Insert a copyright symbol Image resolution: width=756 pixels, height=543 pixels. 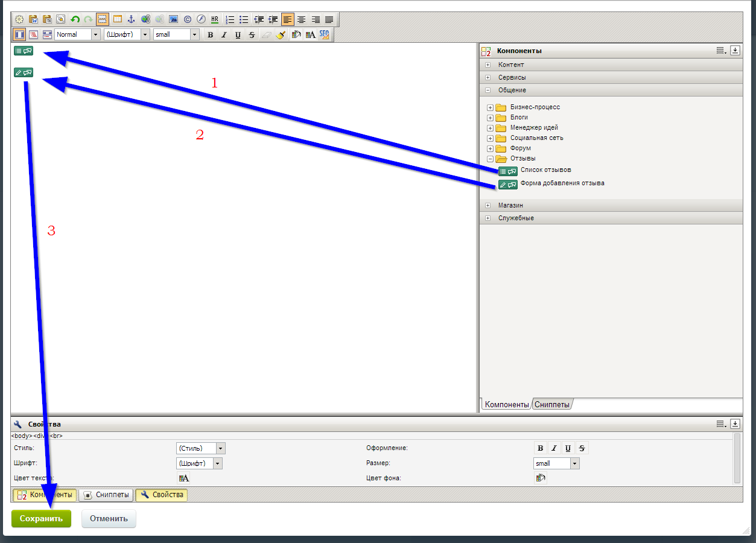coord(186,19)
